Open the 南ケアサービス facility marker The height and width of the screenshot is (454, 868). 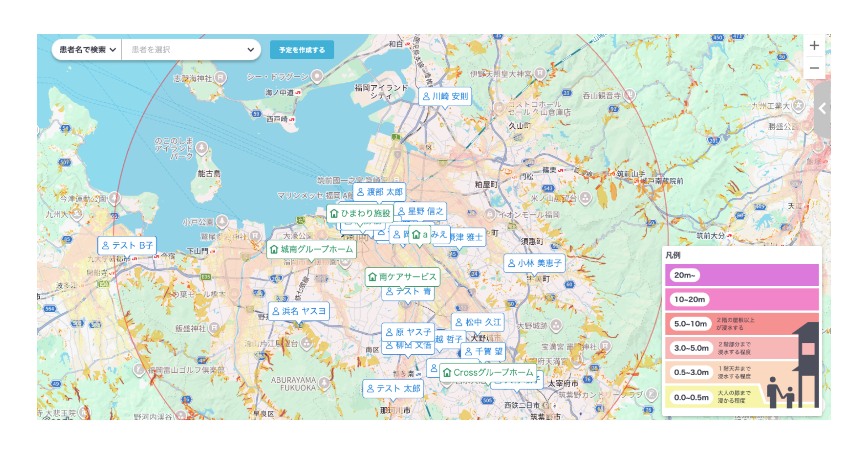click(x=402, y=277)
